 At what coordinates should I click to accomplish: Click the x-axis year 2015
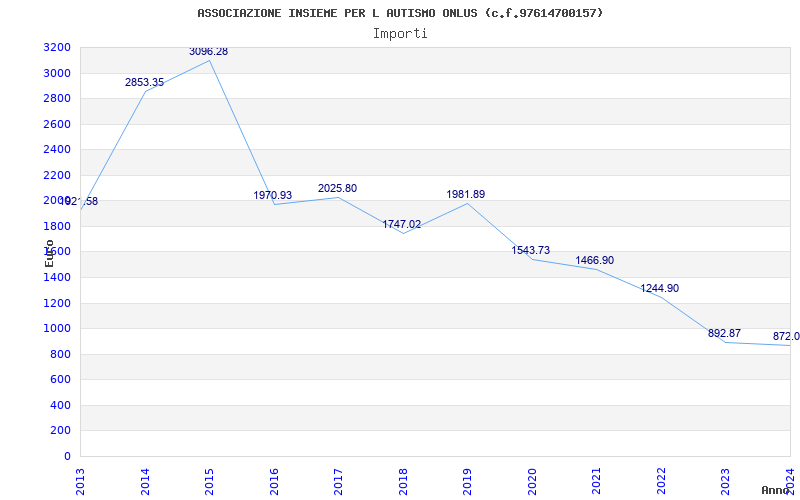tap(209, 481)
